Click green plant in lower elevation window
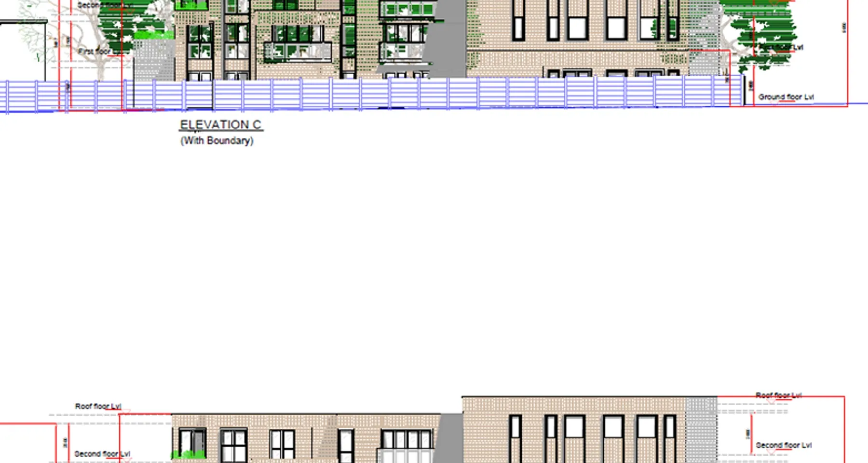The image size is (868, 463). 189,454
